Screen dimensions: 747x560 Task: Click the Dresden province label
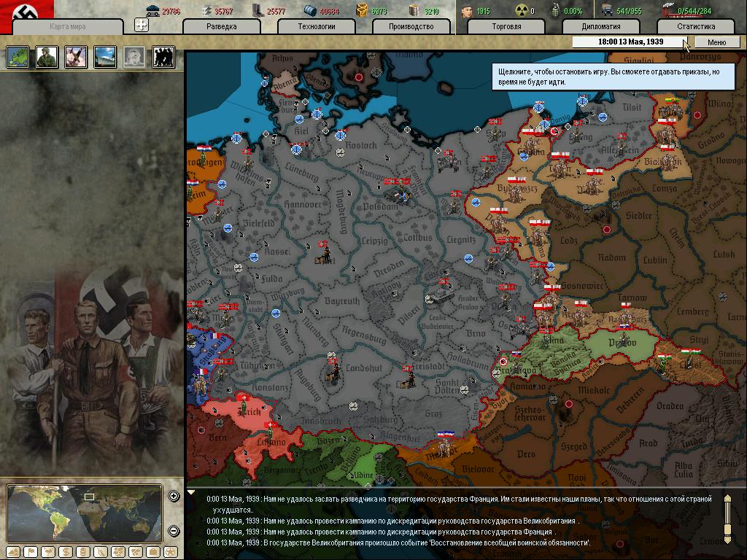tap(389, 269)
